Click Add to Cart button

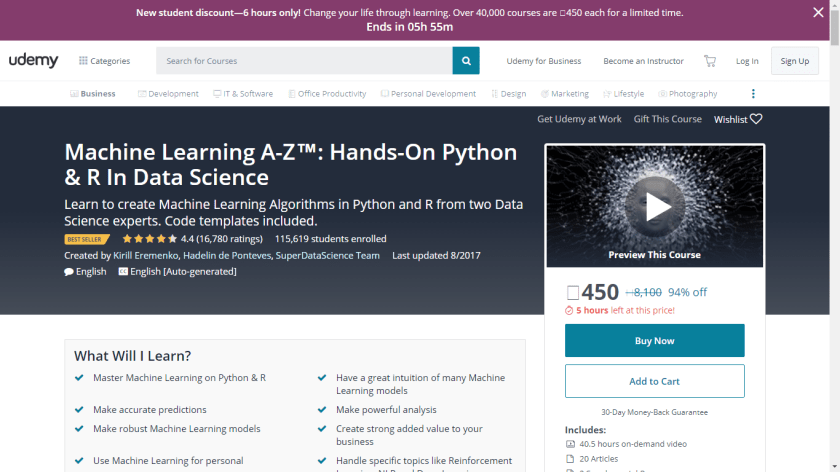tap(654, 381)
